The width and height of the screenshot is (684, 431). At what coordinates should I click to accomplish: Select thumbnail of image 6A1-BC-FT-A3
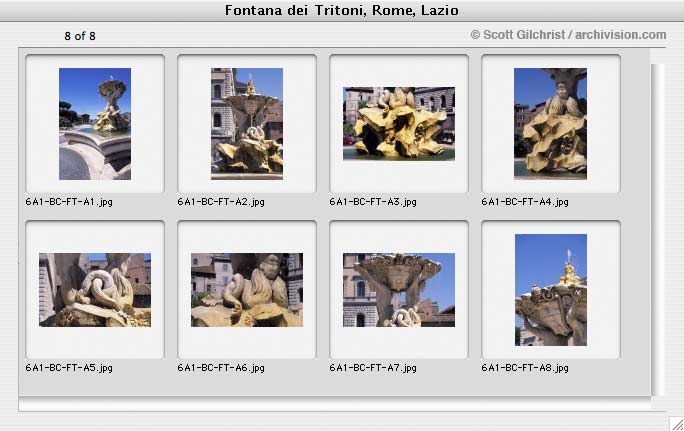point(399,124)
